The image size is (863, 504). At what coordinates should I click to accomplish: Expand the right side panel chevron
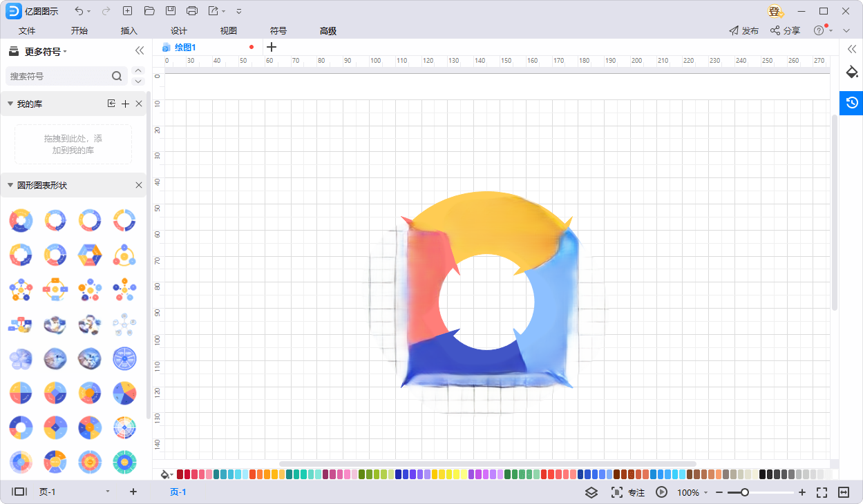(852, 48)
